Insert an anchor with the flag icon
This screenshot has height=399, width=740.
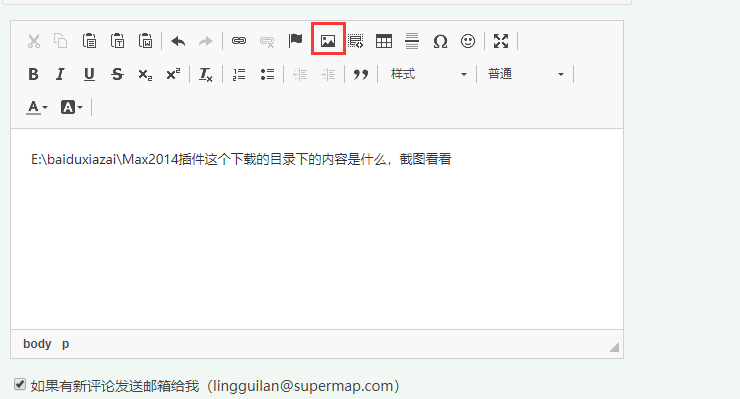click(295, 41)
